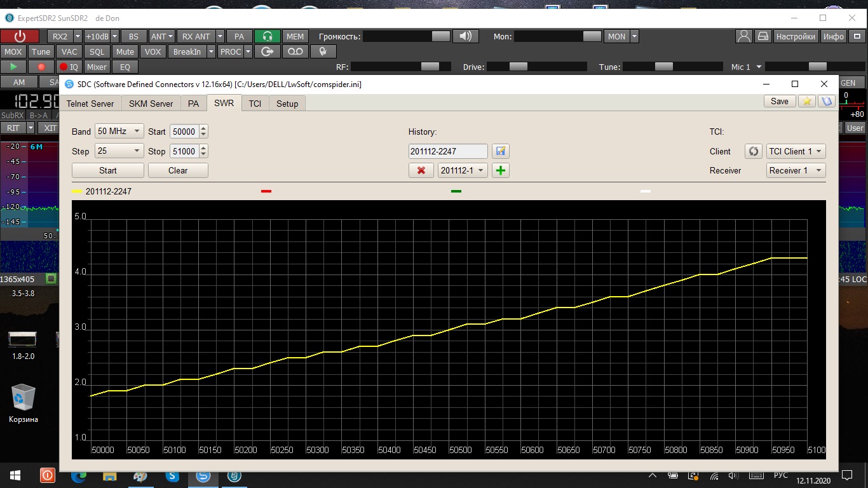Image resolution: width=868 pixels, height=488 pixels.
Task: Open the Mixer button
Action: 97,67
